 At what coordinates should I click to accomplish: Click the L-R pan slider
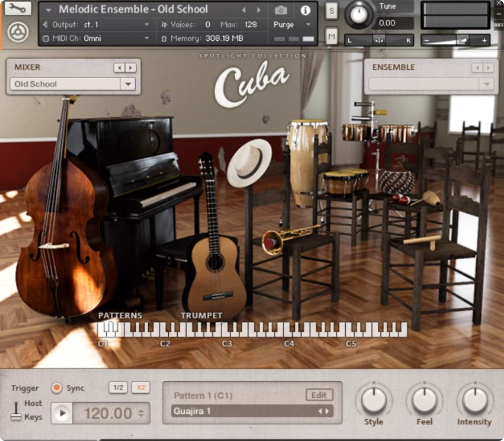tap(379, 41)
